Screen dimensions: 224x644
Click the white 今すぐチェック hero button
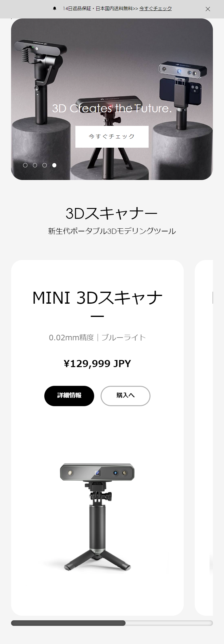[x=112, y=137]
